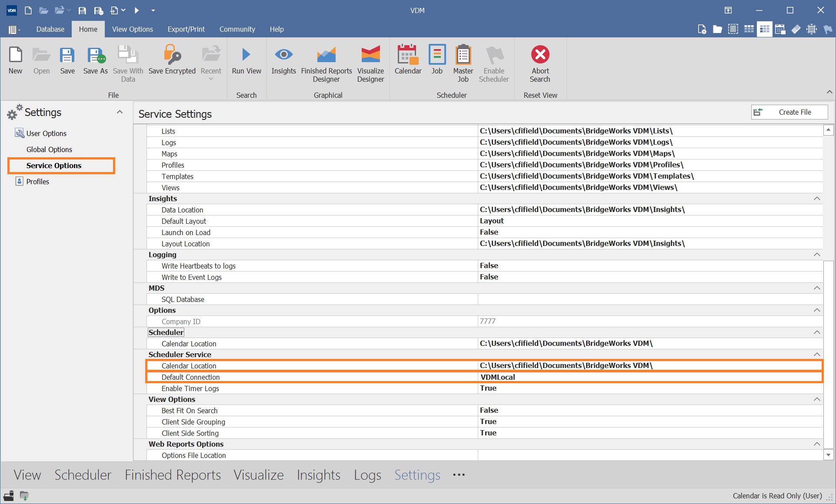Click the calendar icon in the tab bar
This screenshot has width=836, height=504.
pos(780,29)
